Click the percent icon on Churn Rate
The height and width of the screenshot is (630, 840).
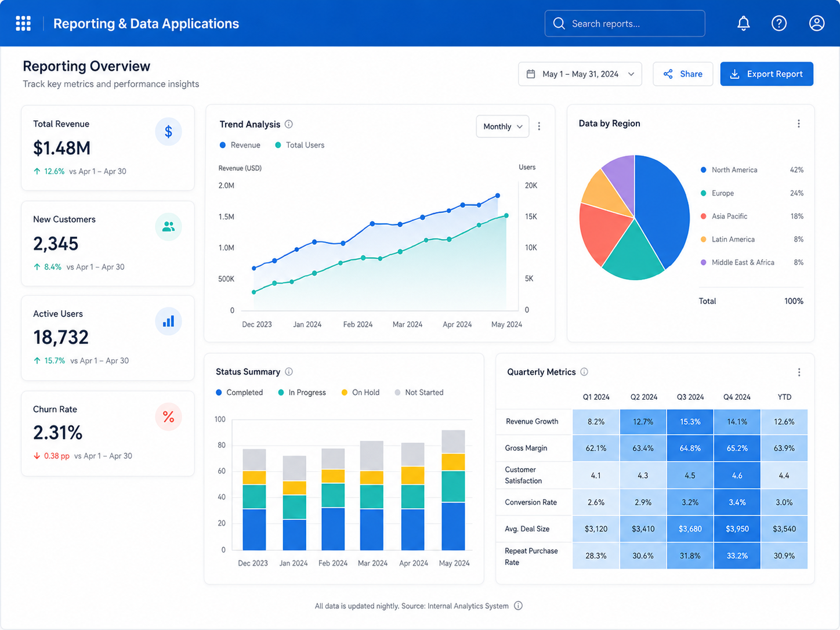coord(168,417)
